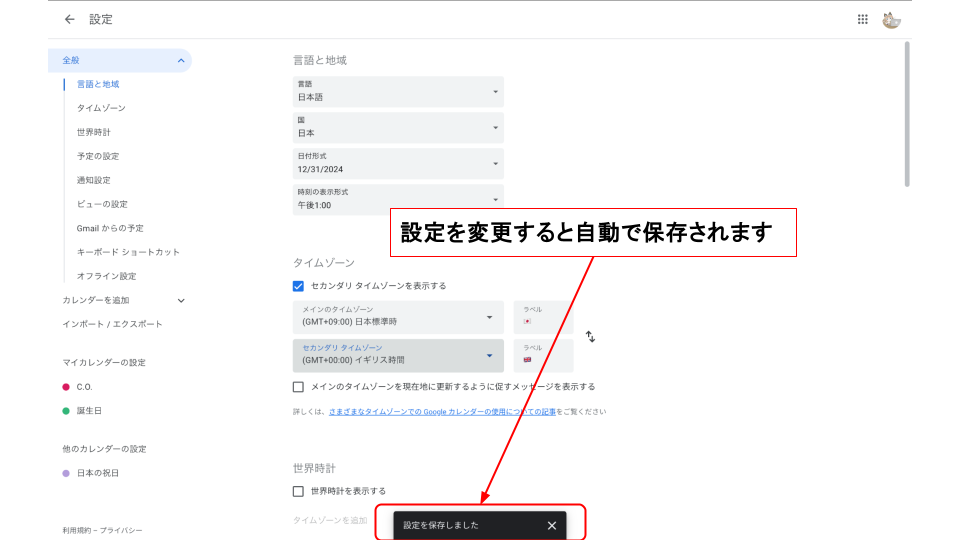Click the swap timezones arrows icon
Screen dimensions: 960x540
pos(590,337)
